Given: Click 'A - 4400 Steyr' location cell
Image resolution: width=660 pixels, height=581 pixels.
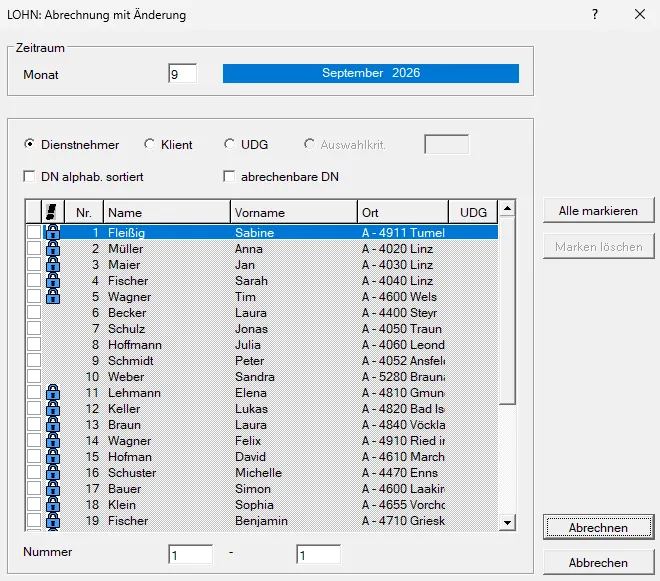Looking at the screenshot, I should coord(399,312).
